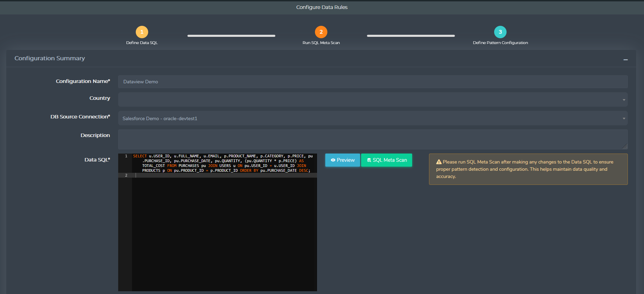Click the SQL Meta Scan button
The width and height of the screenshot is (644, 294).
(x=387, y=160)
